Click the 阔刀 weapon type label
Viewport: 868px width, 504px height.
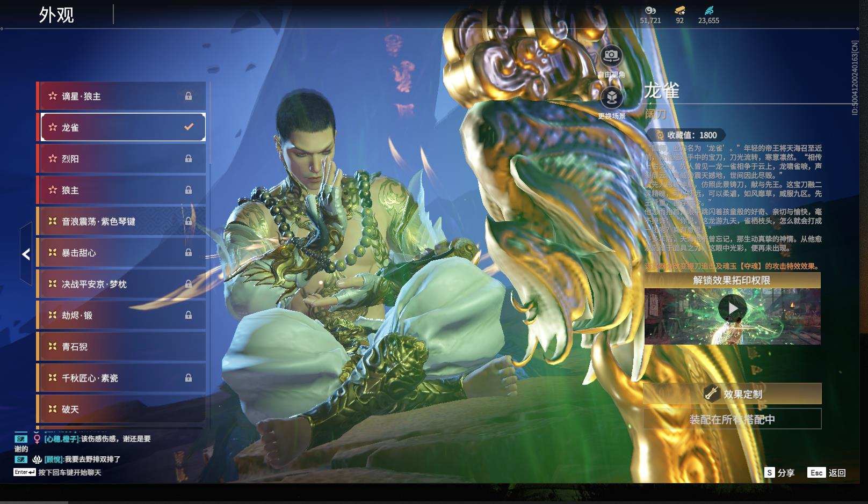coord(655,114)
